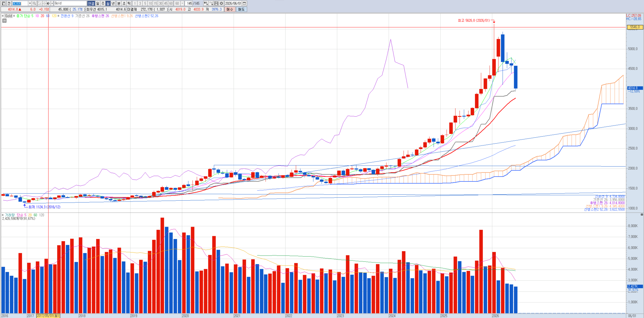644x318 pixels.
Task: Click the floppy disk save icon
Action: [x=216, y=3]
